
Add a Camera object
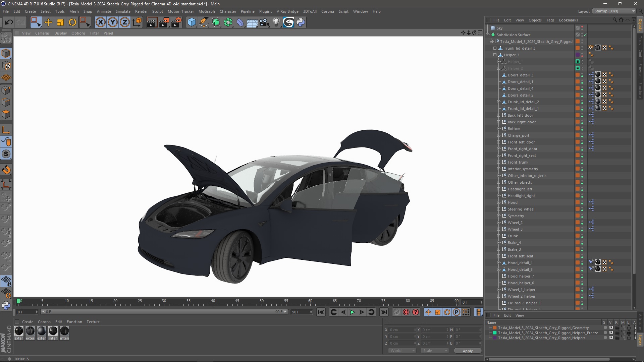click(264, 22)
